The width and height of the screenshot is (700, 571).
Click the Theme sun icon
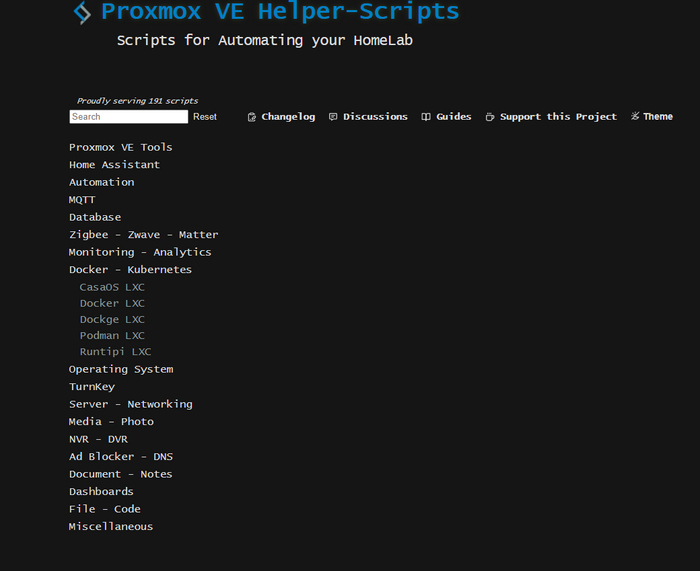coord(635,116)
